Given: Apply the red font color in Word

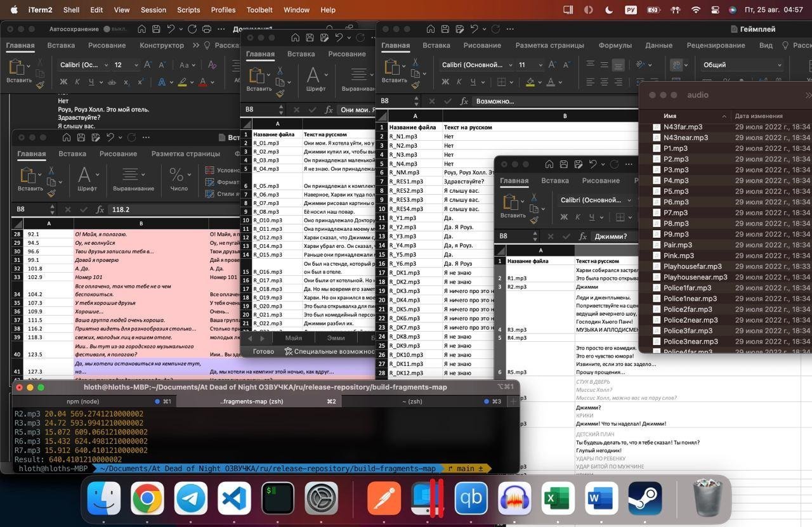Looking at the screenshot, I should click(203, 82).
